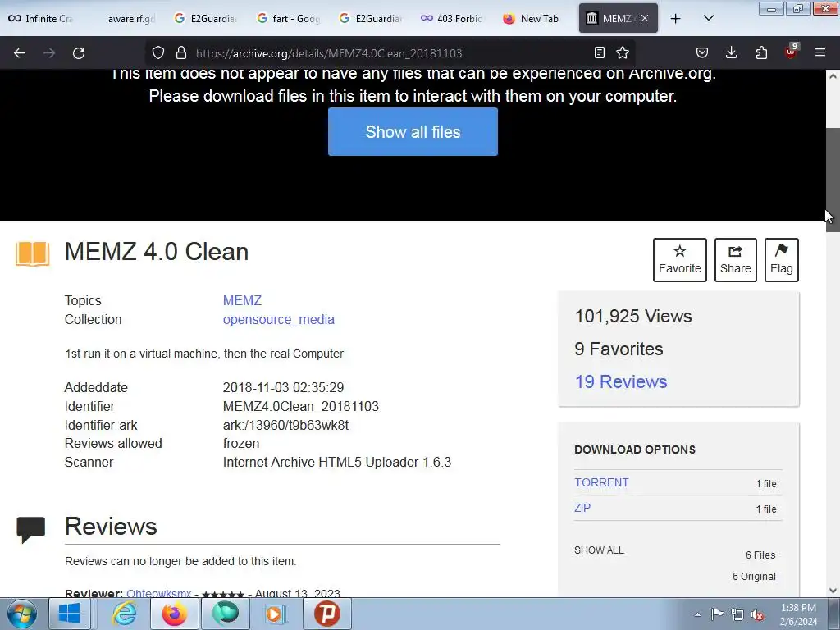Click the green round taskbar icon
This screenshot has width=840, height=630.
tap(226, 614)
